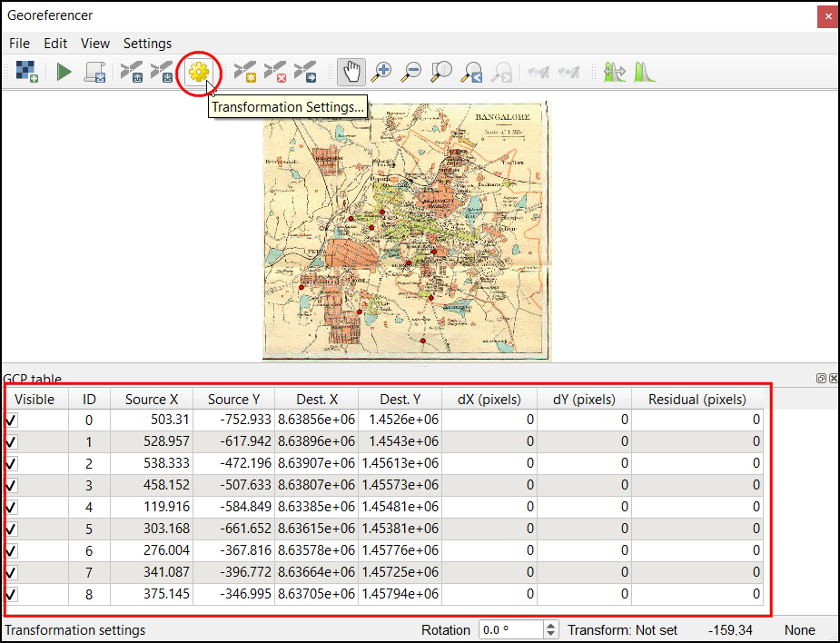Click the -159.34 coordinate in status bar
This screenshot has height=643, width=840.
coord(730,630)
